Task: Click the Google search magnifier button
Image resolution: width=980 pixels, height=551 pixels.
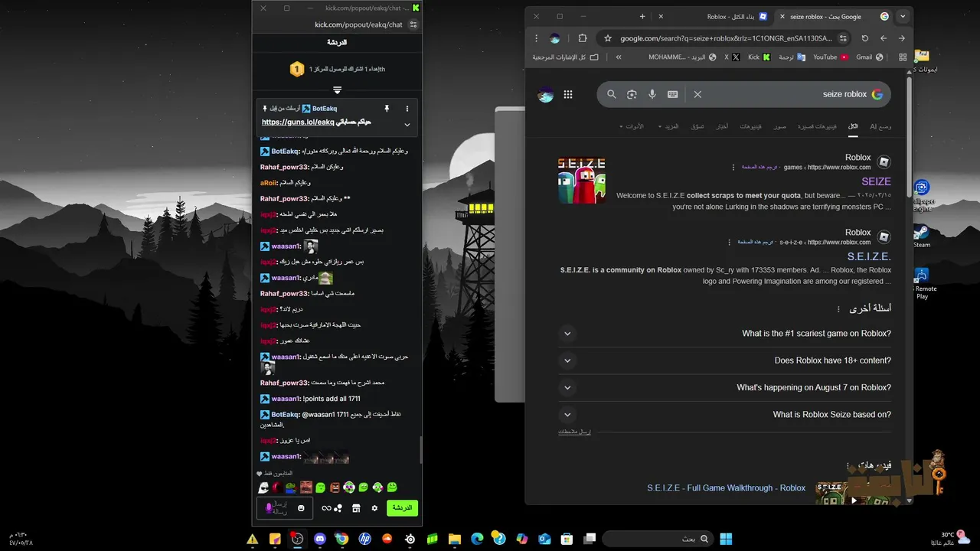Action: tap(612, 94)
